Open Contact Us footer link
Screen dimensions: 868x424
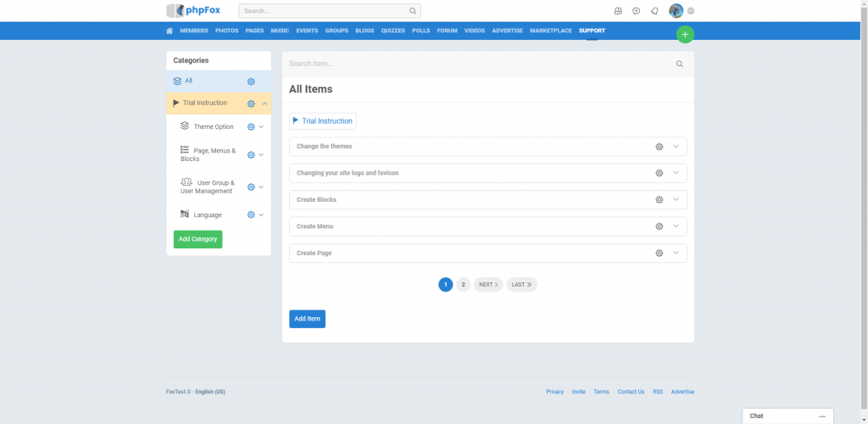[631, 392]
